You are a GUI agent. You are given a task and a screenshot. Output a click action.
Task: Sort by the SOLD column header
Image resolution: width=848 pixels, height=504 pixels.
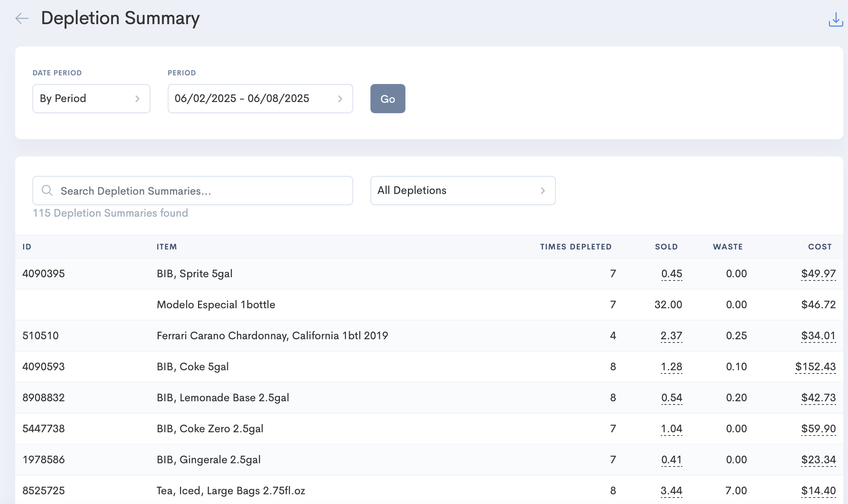[x=666, y=247]
